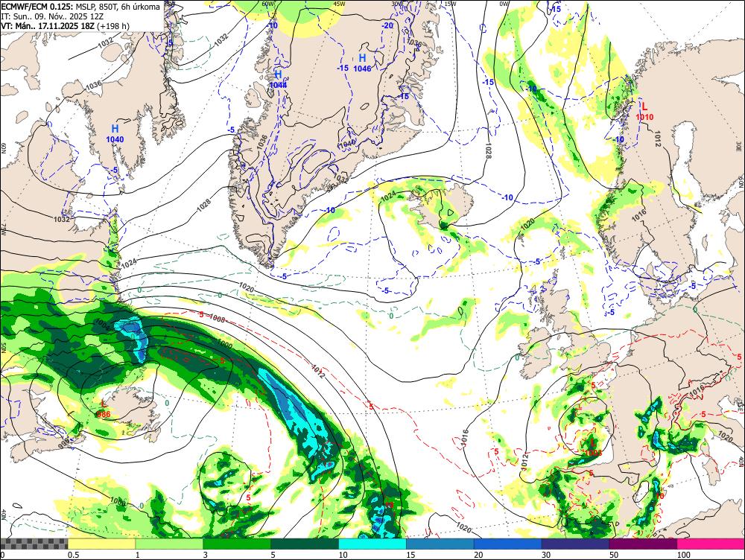Click the magenta 100+ mm legend swatch
Screen dimensions: 745x560
pos(711,544)
